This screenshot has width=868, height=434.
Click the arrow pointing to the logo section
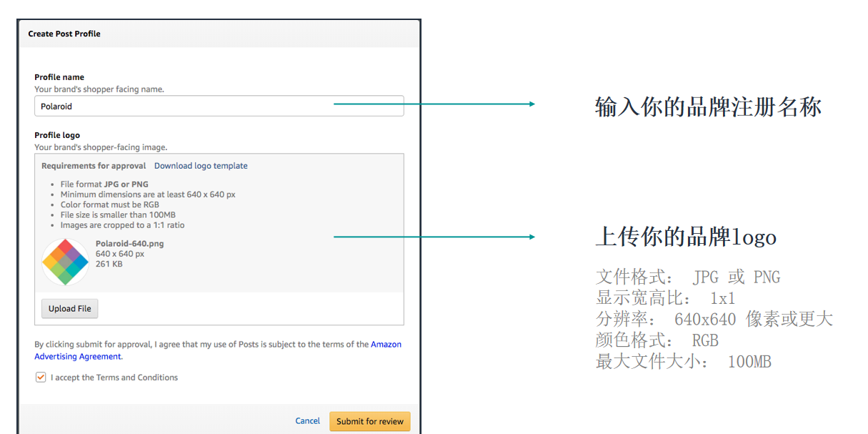pyautogui.click(x=436, y=237)
